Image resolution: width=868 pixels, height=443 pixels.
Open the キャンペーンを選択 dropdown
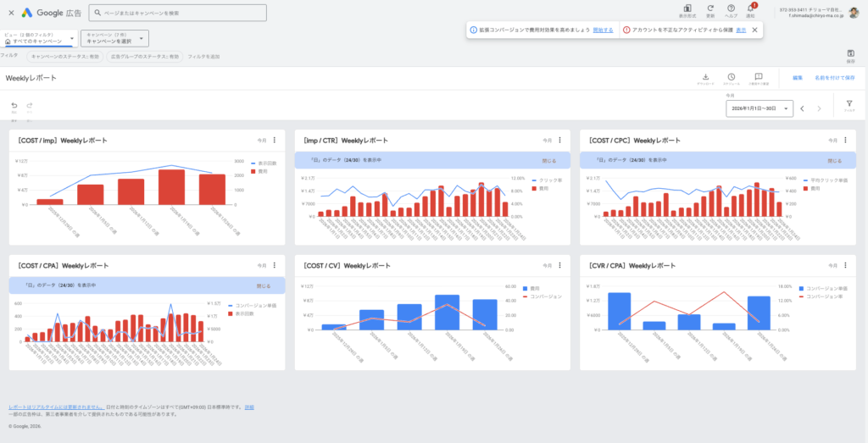coord(116,38)
